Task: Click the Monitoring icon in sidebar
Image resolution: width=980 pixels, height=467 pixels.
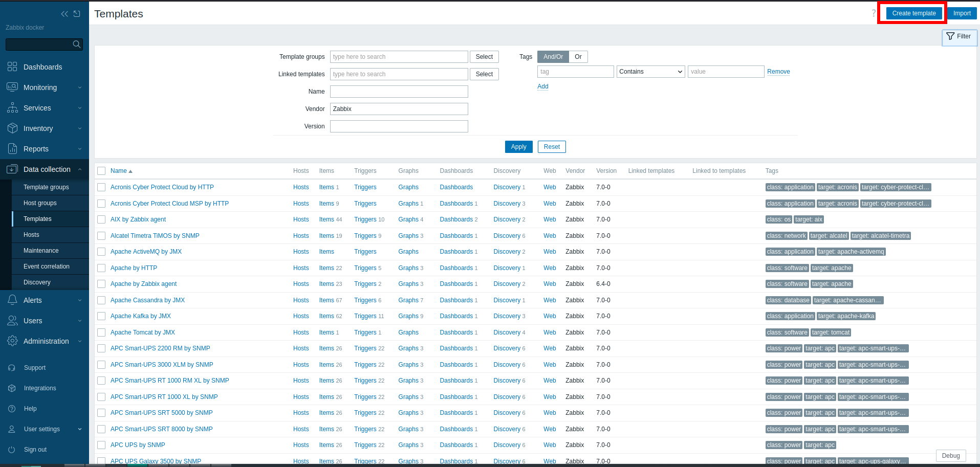Action: point(12,87)
